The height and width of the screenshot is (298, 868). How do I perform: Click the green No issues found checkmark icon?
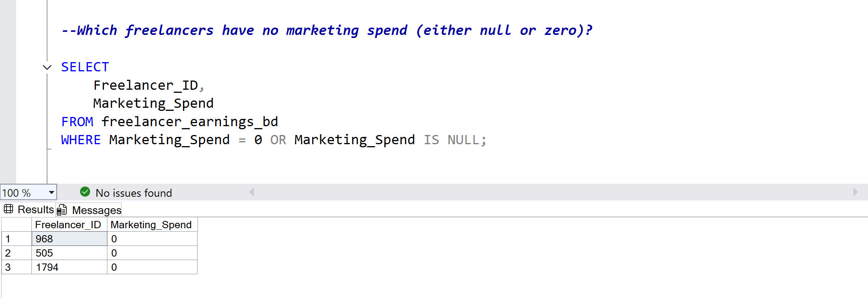coord(85,192)
